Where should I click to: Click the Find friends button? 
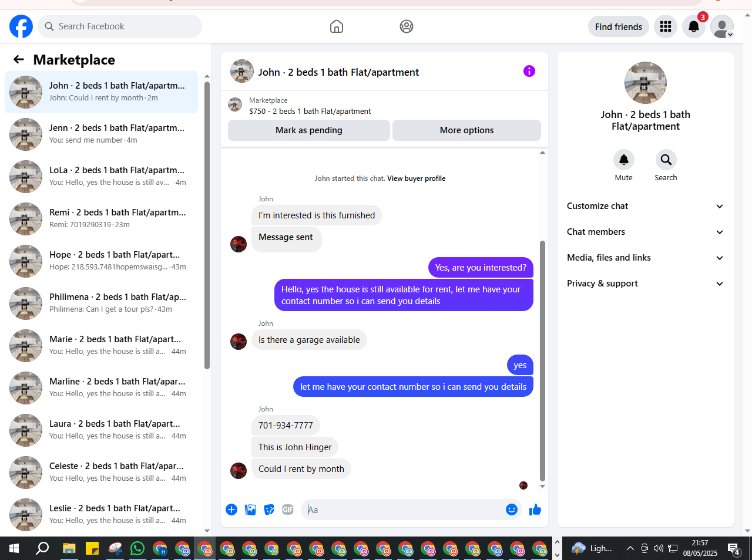point(619,26)
